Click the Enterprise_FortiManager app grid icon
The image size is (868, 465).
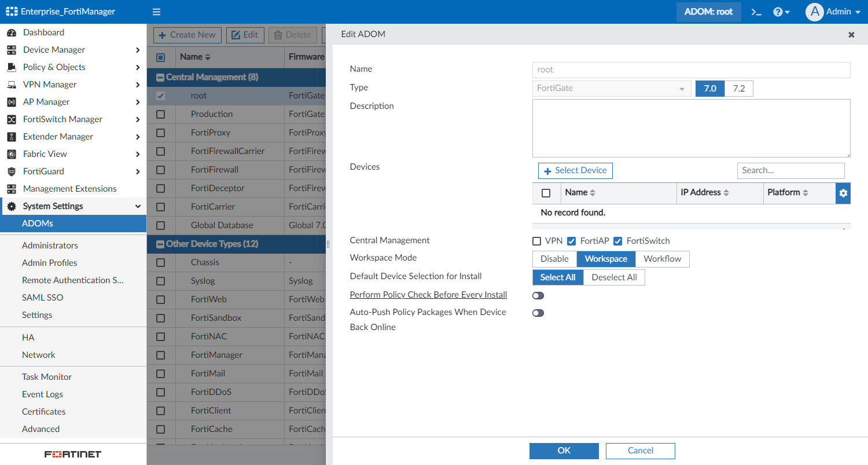pos(12,12)
